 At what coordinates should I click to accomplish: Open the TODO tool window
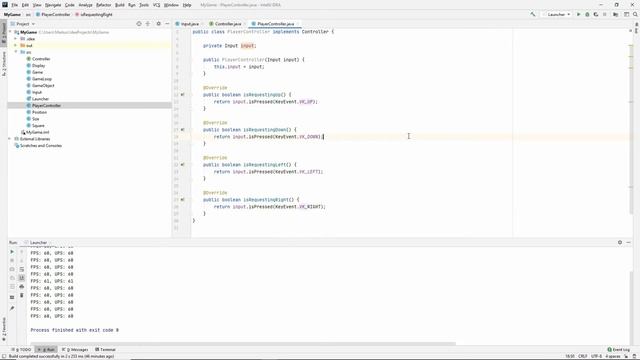21,349
